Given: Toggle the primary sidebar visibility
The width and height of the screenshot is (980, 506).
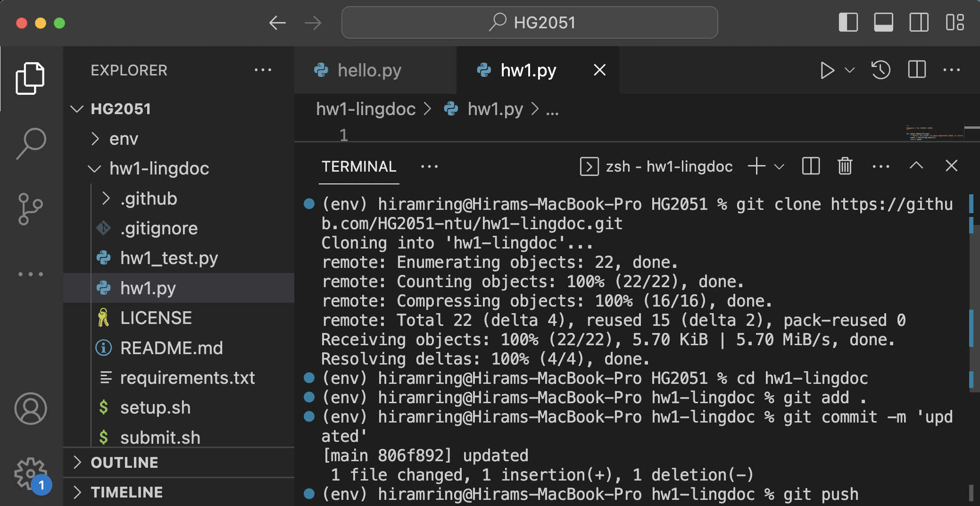Looking at the screenshot, I should [x=848, y=22].
